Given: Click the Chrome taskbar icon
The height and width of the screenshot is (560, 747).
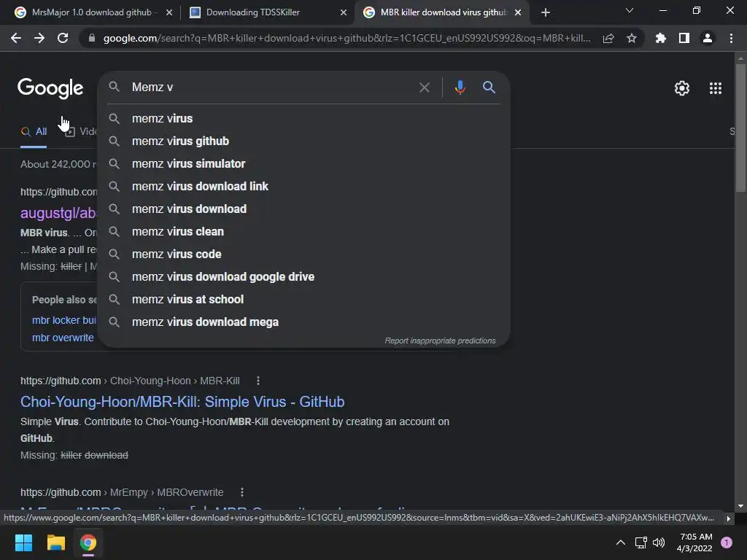Looking at the screenshot, I should point(88,542).
